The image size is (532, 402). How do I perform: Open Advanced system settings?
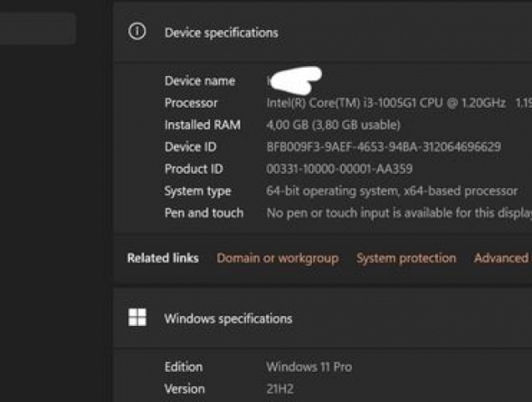tap(501, 258)
